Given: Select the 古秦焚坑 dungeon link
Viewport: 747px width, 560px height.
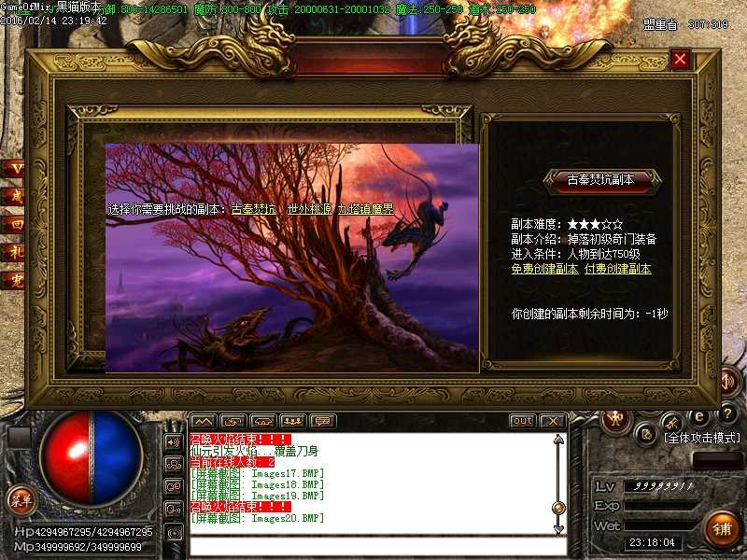Looking at the screenshot, I should 254,209.
